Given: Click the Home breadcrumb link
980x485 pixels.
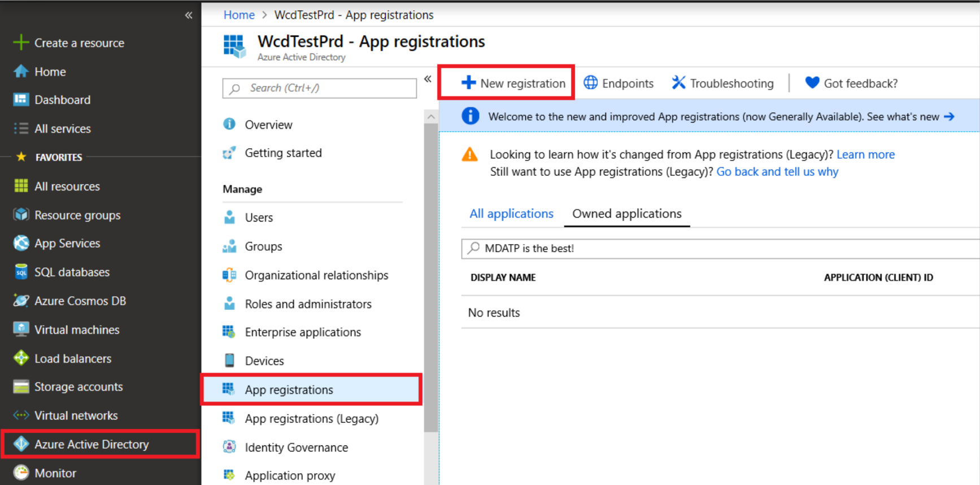Looking at the screenshot, I should click(239, 15).
